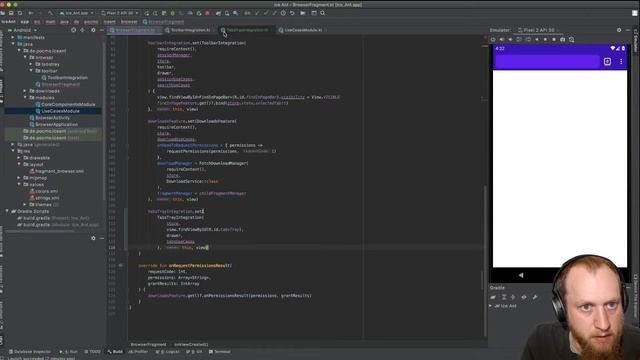Click the onViewCreated() breadcrumb below editor
Viewport: 640px width, 360px height.
[191, 344]
